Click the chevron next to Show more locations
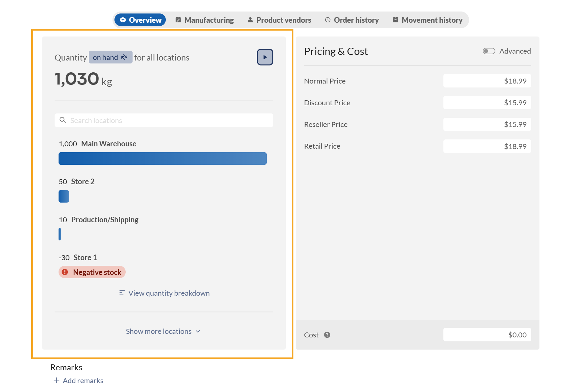 tap(198, 331)
